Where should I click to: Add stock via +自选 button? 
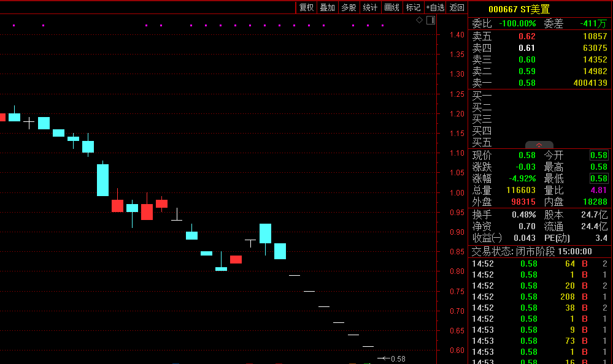pyautogui.click(x=435, y=7)
